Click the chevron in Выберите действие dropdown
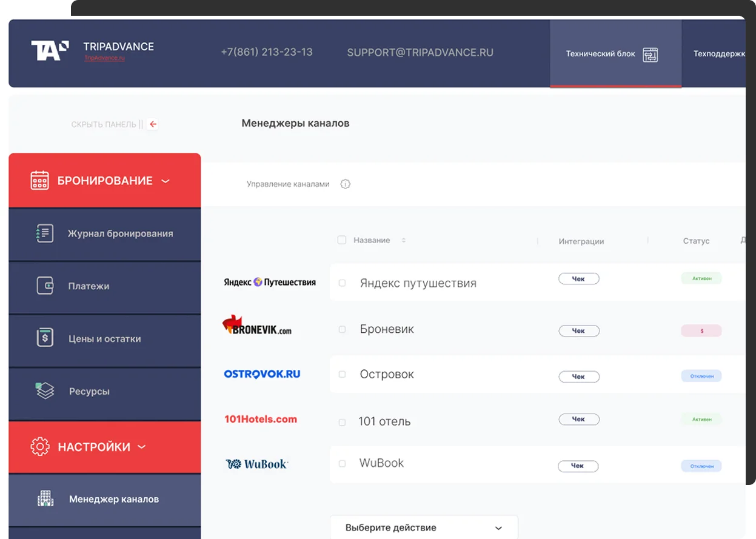756x539 pixels. pyautogui.click(x=498, y=528)
